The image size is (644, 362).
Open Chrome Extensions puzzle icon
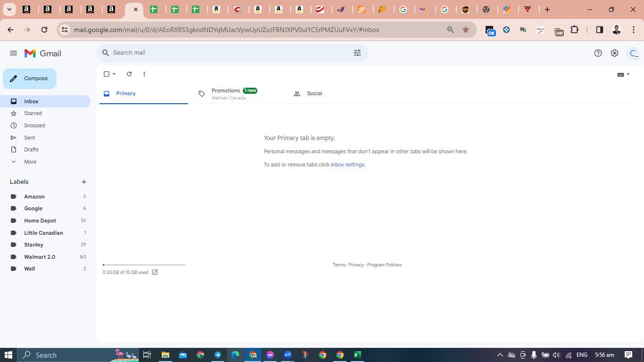pyautogui.click(x=574, y=30)
